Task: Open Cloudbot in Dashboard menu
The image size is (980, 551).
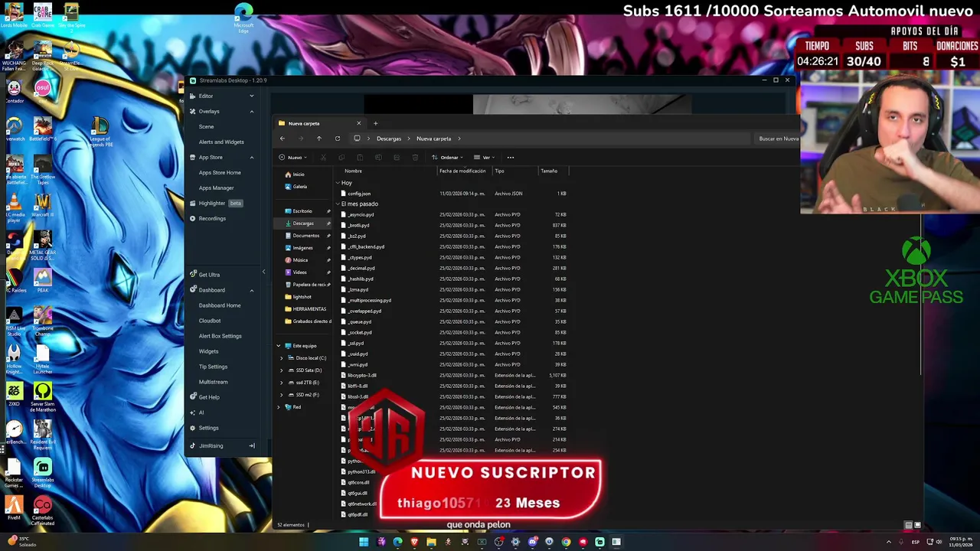Action: coord(210,321)
